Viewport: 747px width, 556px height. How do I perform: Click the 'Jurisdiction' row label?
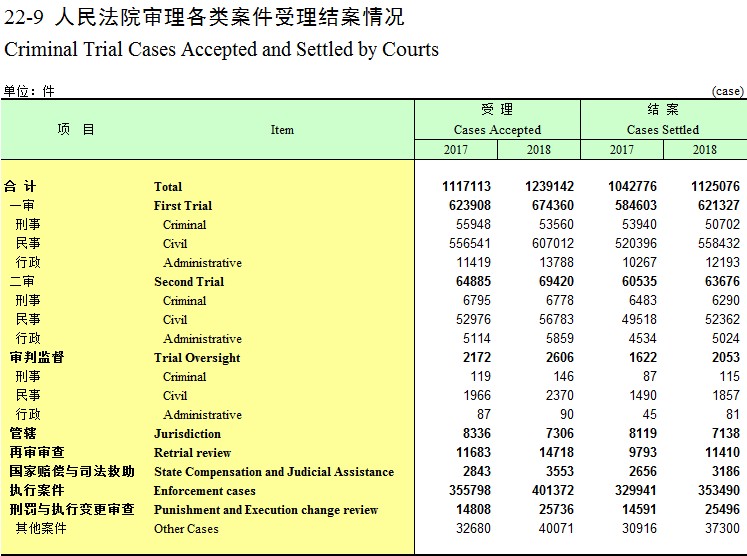[x=187, y=434]
